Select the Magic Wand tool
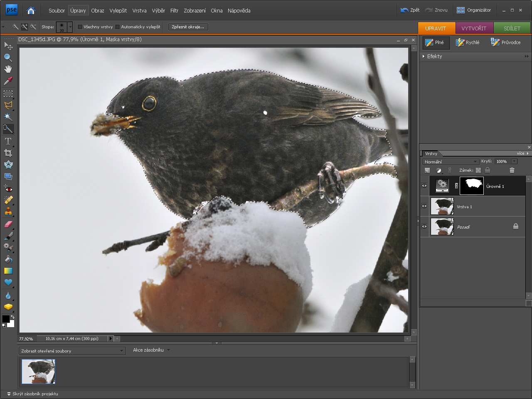532x399 pixels. pos(8,117)
